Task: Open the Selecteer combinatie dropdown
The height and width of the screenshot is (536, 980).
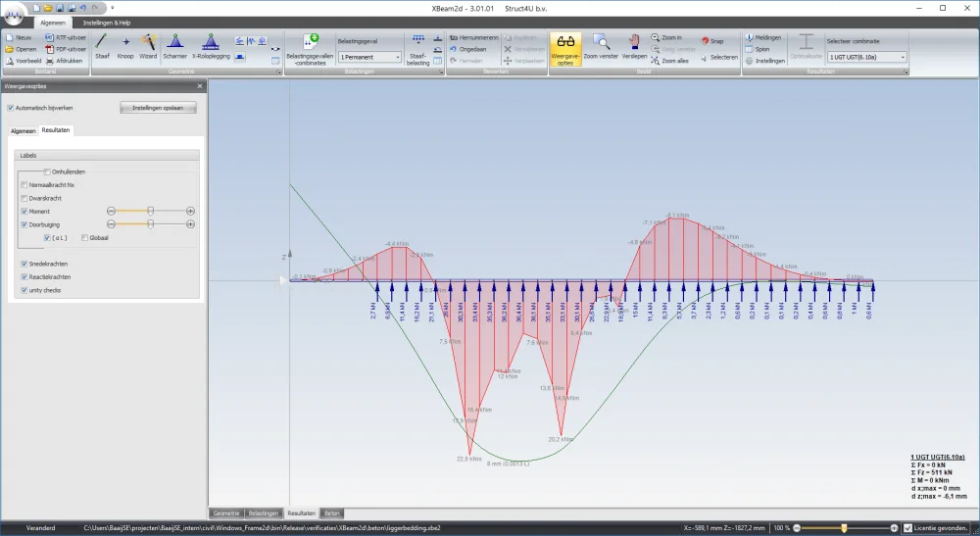Action: [x=867, y=57]
